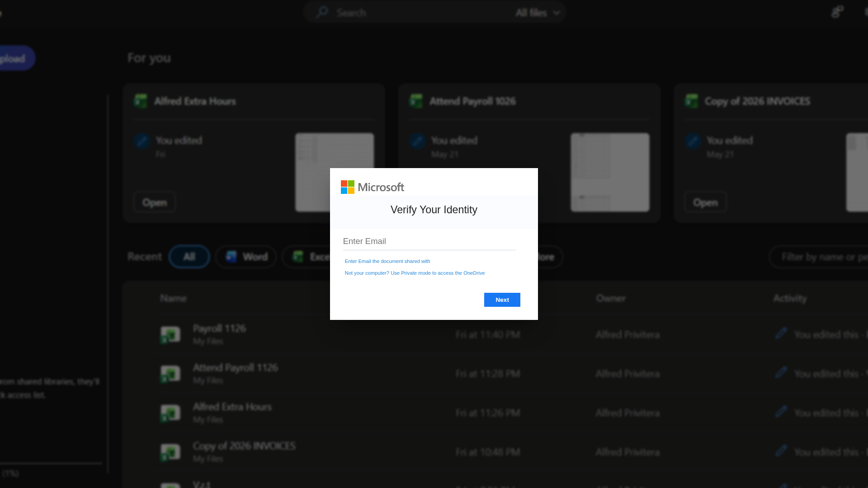Click Excel file icon beside Payroll 1126
The image size is (868, 488).
pos(170,335)
